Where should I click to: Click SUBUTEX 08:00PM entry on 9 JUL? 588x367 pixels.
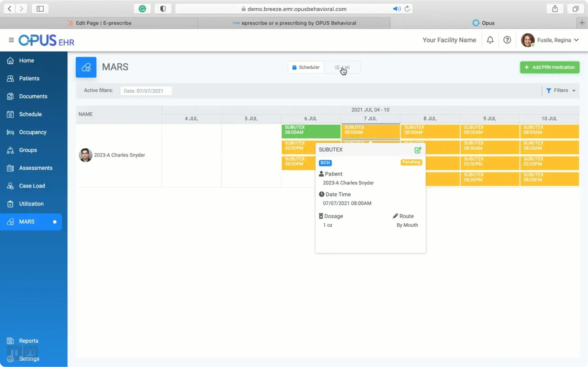[490, 179]
